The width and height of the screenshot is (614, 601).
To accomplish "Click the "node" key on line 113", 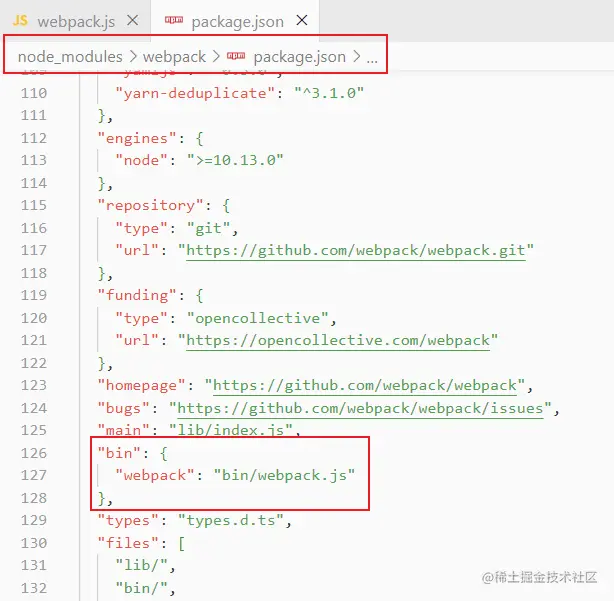I will point(141,160).
